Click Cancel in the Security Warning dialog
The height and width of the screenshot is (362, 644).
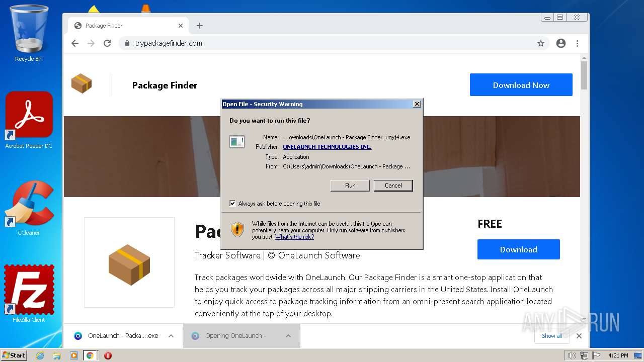coord(393,186)
